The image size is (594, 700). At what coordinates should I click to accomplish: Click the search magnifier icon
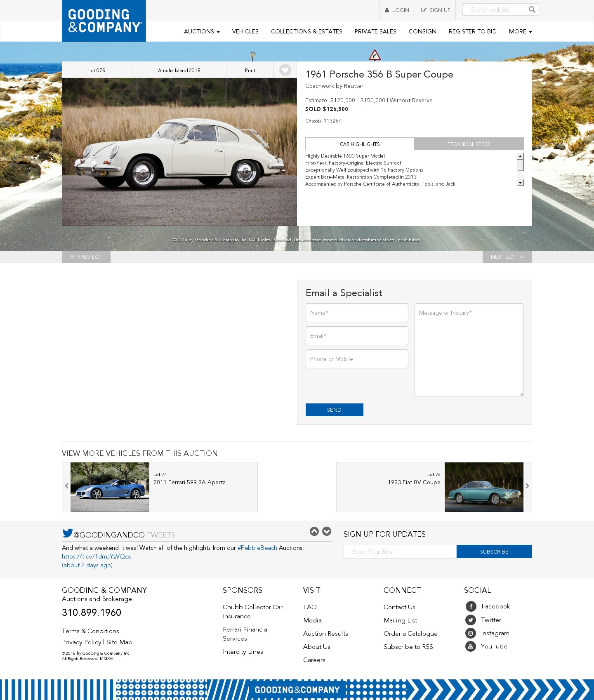[532, 9]
